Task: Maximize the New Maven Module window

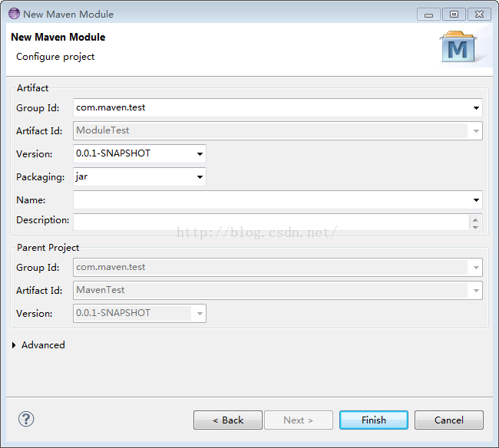Action: [454, 15]
